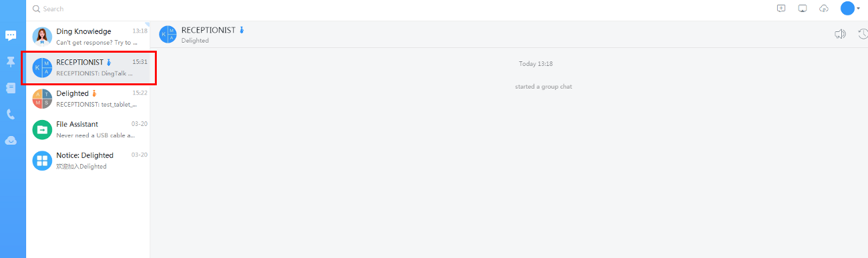
Task: Open group announcement megaphone icon
Action: point(840,34)
